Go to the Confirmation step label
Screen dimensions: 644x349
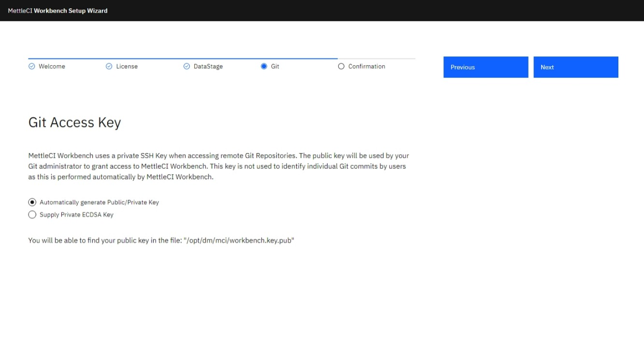point(367,67)
